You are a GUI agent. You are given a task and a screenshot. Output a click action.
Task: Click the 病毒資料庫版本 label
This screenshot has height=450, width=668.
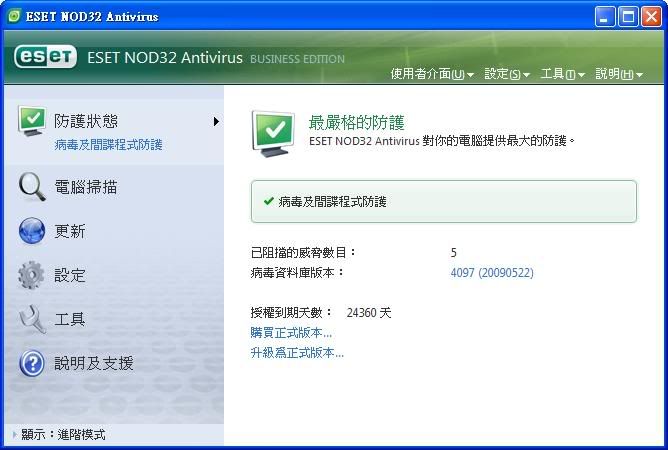pos(297,273)
